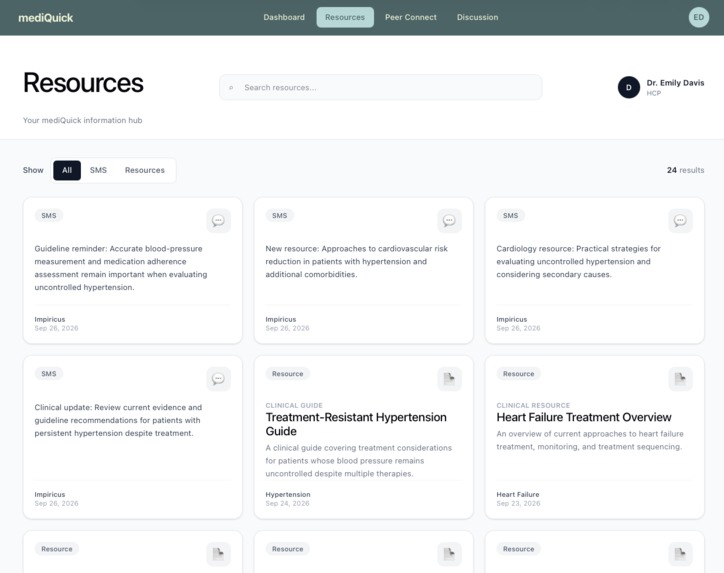
Task: Click the mediQuick logo
Action: (x=46, y=18)
